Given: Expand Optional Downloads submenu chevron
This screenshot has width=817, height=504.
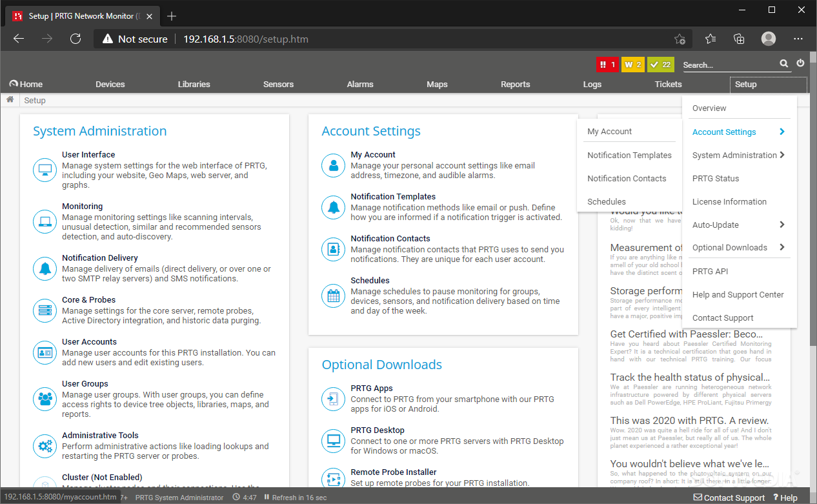Looking at the screenshot, I should [782, 247].
